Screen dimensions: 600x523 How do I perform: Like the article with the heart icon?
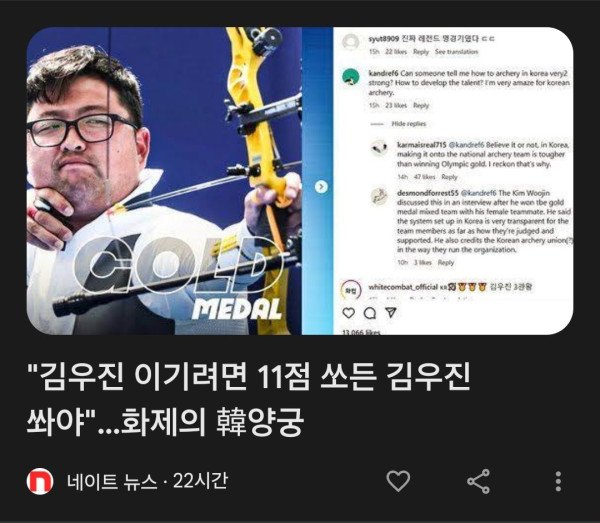point(398,481)
